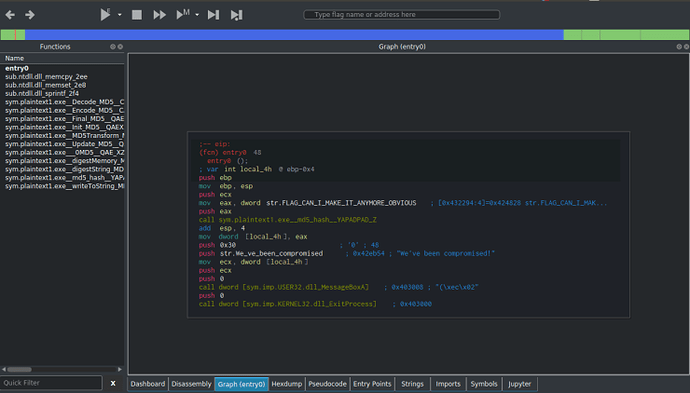This screenshot has width=690, height=393.
Task: Click the Functions horizontal scrollbar thumb
Action: [x=19, y=369]
